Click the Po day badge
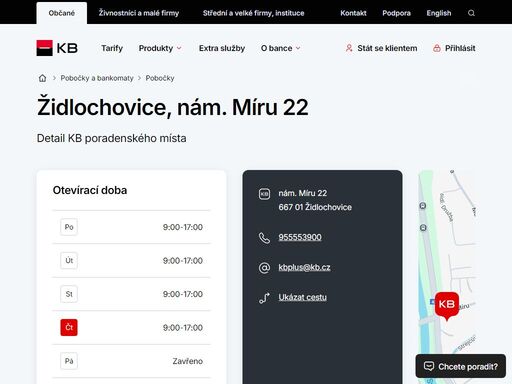Viewport: 512px width, 384px height. point(69,227)
